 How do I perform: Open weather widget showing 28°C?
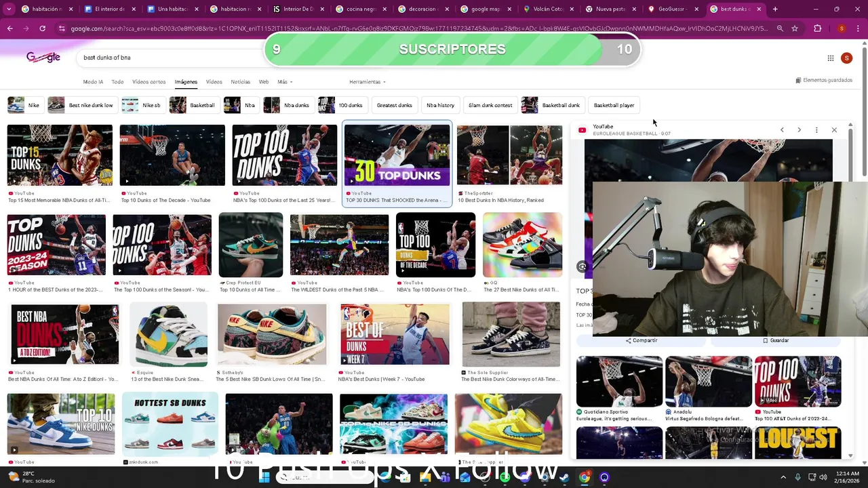(31, 477)
